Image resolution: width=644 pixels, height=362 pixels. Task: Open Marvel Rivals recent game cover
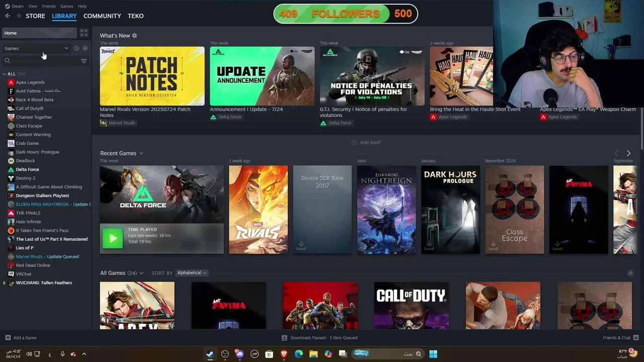[x=258, y=210]
